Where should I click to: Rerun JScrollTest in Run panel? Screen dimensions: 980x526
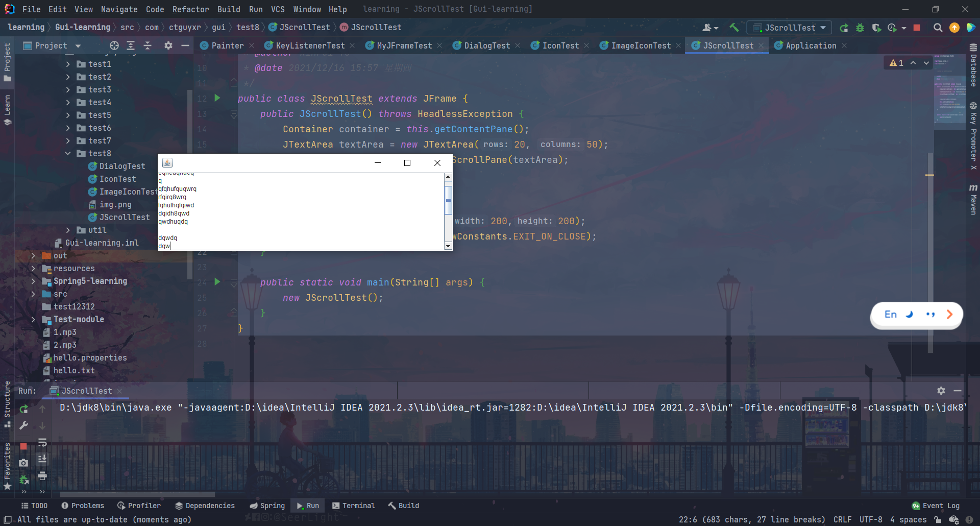click(23, 409)
